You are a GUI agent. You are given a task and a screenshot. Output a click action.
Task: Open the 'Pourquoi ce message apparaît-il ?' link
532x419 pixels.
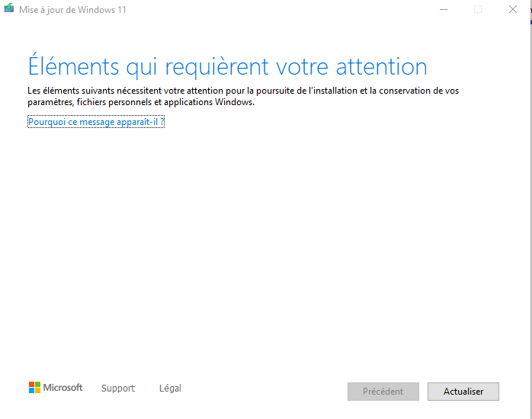coord(96,122)
